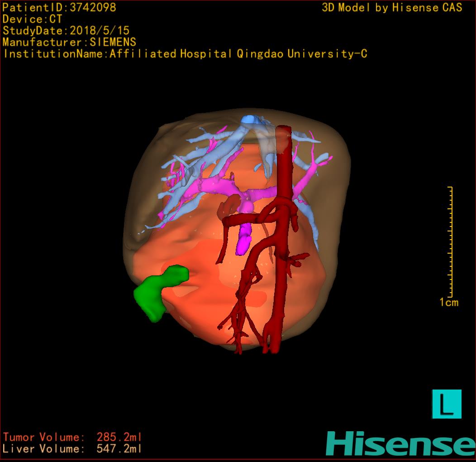This screenshot has height=462, width=476.
Task: Click the Manufacturer:SIEMENS label
Action: [69, 42]
